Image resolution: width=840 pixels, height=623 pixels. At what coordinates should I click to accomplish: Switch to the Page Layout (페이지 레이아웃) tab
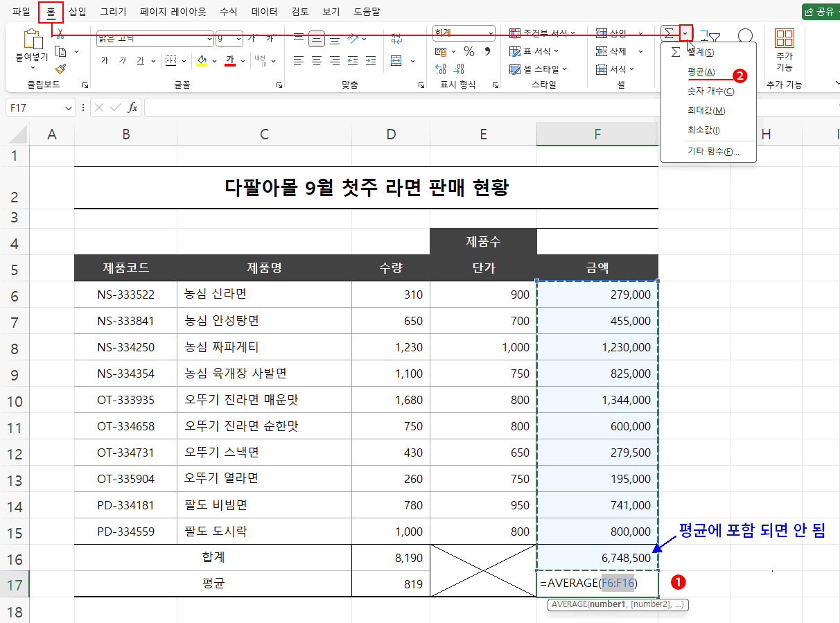pyautogui.click(x=173, y=11)
